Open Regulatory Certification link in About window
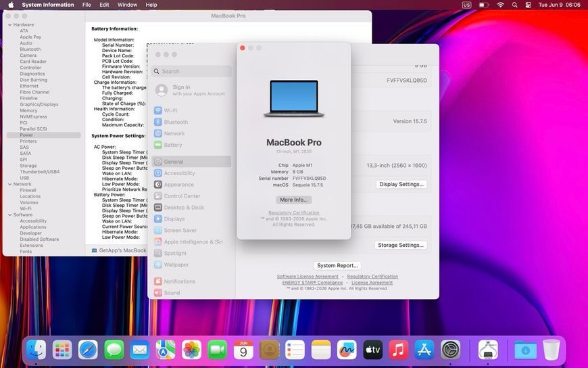The width and height of the screenshot is (588, 368). pyautogui.click(x=293, y=212)
